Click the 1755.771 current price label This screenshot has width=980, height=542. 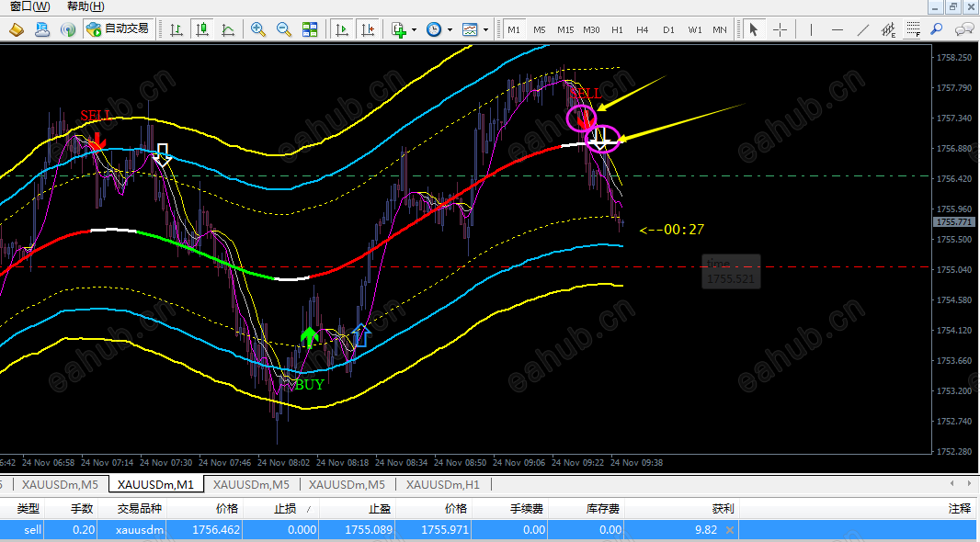pyautogui.click(x=953, y=222)
